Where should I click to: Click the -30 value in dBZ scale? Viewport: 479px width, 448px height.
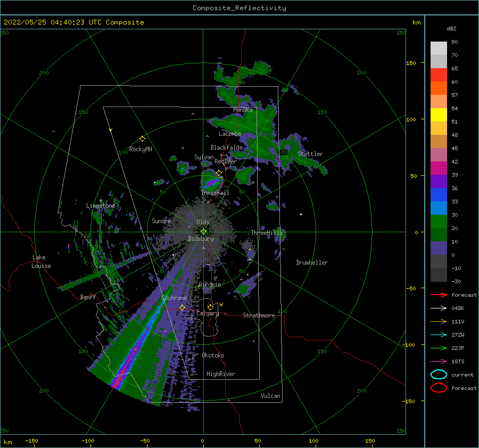[456, 281]
